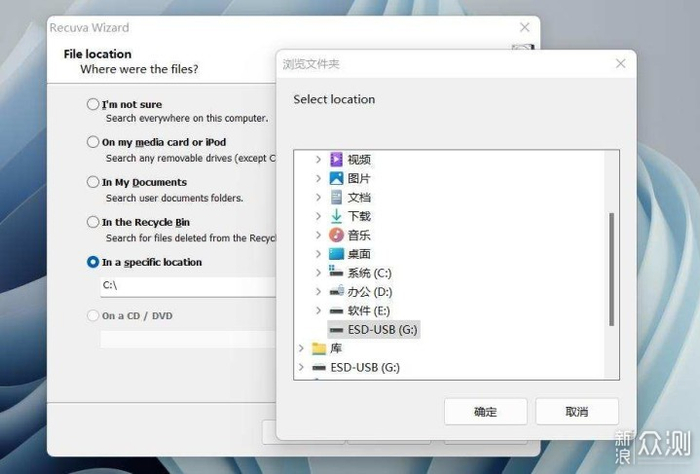This screenshot has height=474, width=700.
Task: Select the 系统 (C:) drive label
Action: pyautogui.click(x=369, y=273)
